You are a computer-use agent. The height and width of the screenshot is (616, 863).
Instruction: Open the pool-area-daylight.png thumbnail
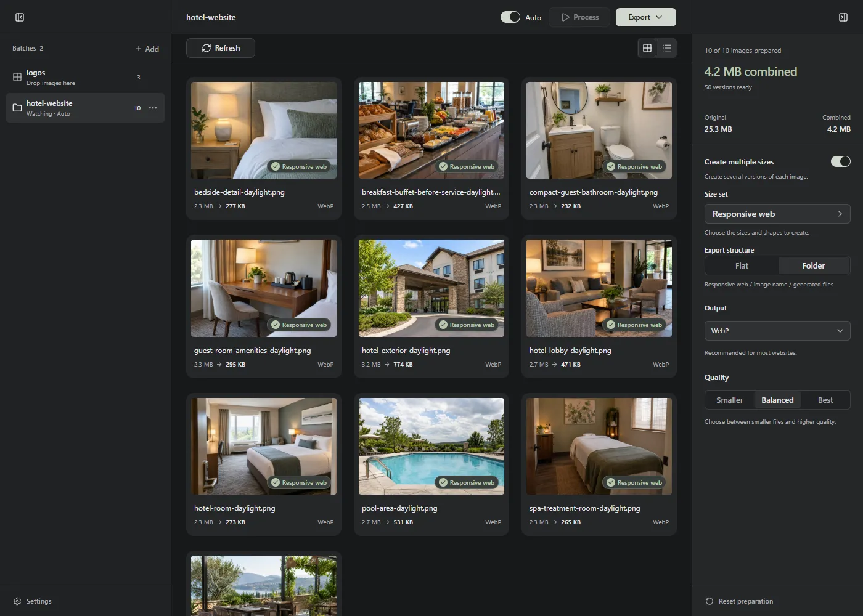[431, 446]
